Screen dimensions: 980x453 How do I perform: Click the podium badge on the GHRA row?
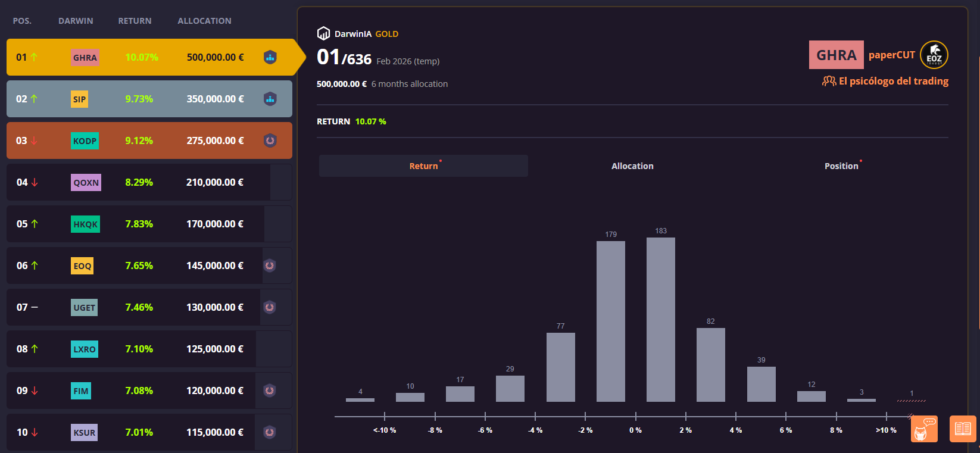(x=270, y=57)
